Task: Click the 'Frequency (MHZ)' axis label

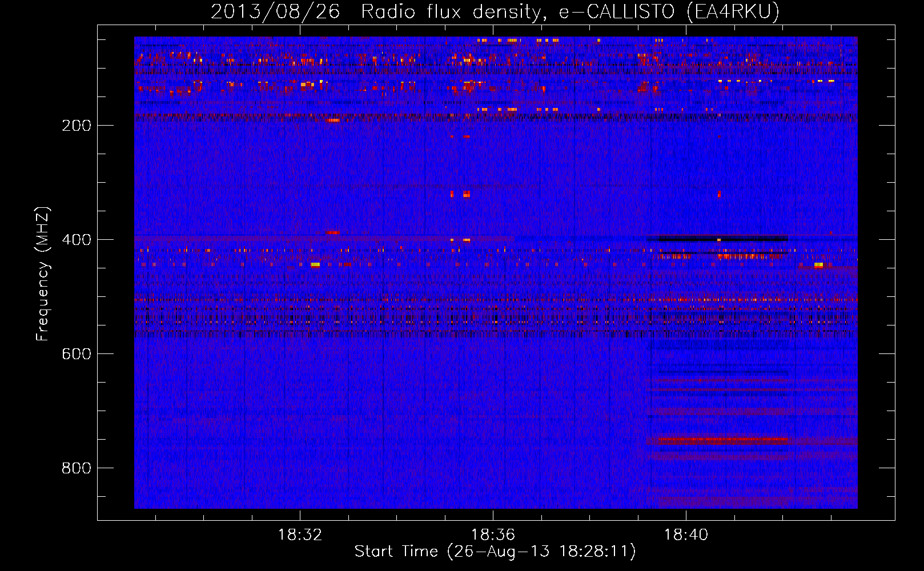Action: coord(43,274)
